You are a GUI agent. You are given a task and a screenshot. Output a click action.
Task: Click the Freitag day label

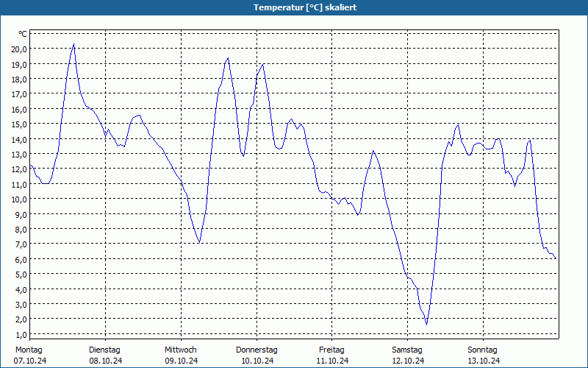[x=332, y=350]
